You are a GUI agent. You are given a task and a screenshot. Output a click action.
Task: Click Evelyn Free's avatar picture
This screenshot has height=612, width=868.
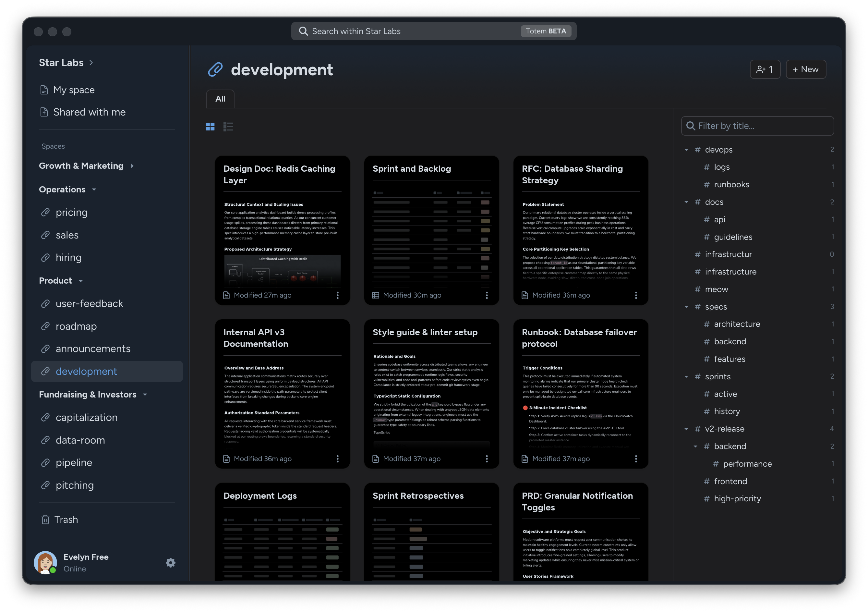coord(45,562)
